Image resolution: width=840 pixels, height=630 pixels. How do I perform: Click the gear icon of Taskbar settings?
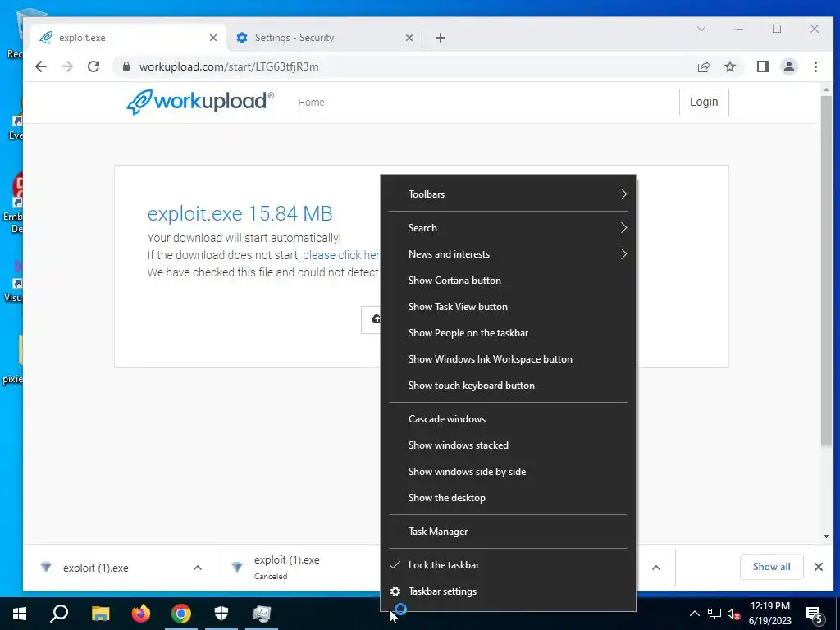click(395, 591)
